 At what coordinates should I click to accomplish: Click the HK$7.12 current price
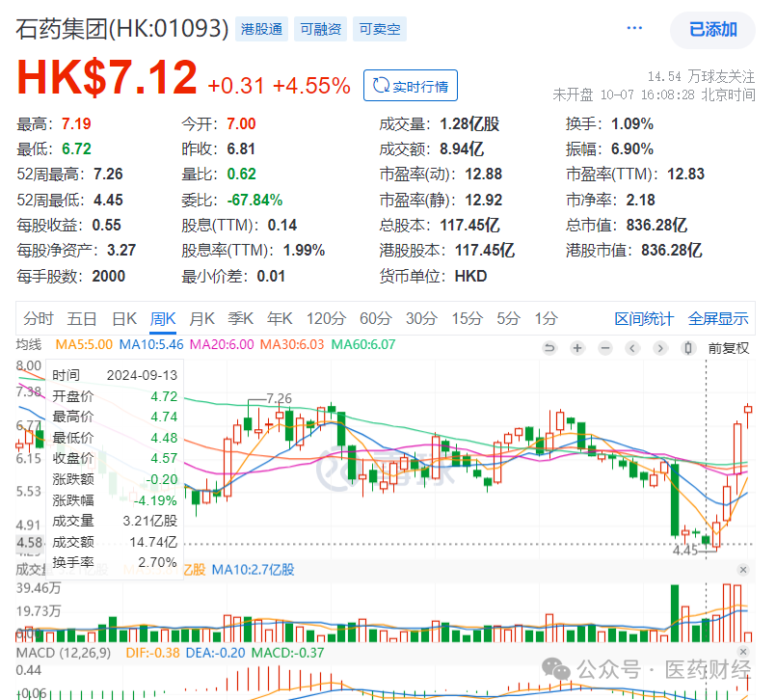107,77
